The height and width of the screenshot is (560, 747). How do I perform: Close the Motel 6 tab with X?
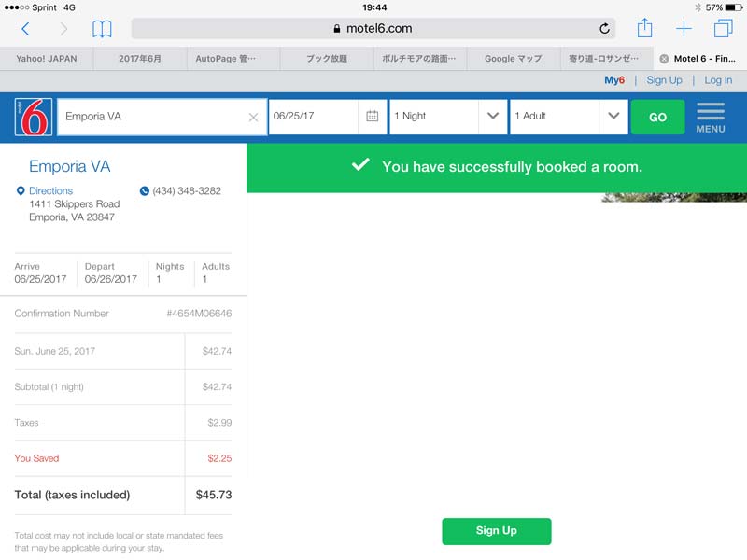coord(664,59)
